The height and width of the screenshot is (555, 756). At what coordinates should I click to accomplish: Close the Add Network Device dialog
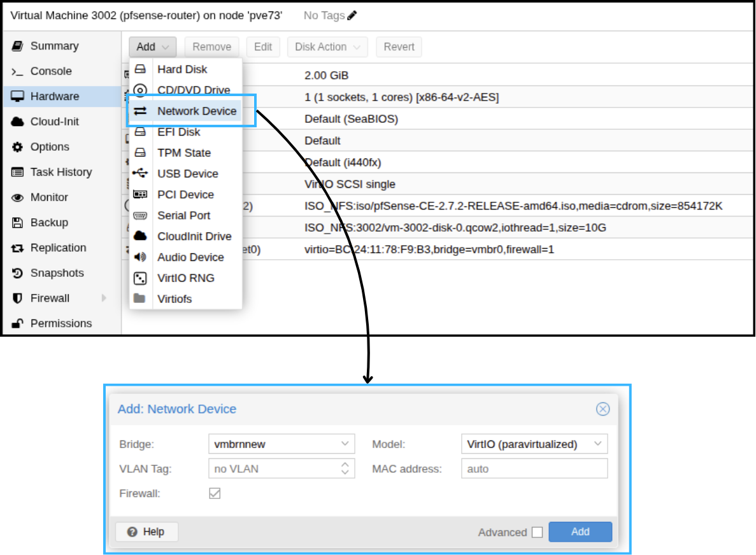point(603,409)
